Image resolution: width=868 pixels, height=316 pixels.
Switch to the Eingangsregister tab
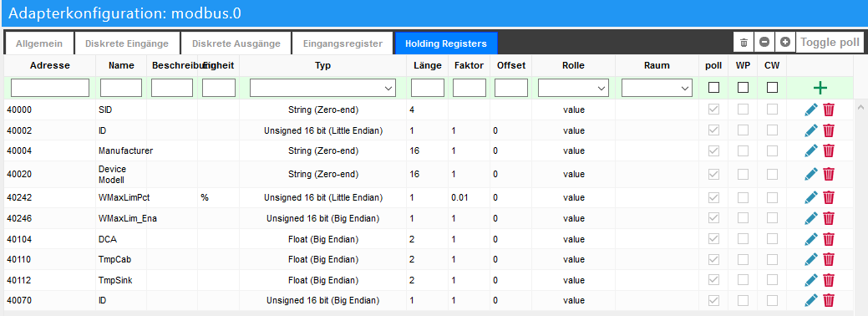tap(343, 43)
